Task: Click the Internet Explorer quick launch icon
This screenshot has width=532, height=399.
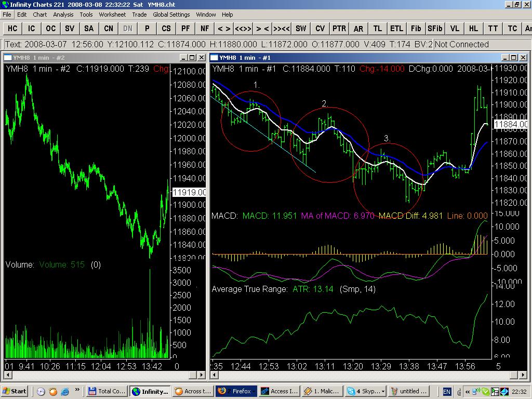Action: point(65,392)
